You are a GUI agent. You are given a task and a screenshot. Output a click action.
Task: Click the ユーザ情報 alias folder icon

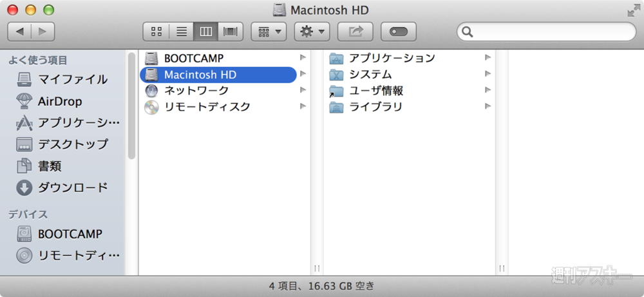coord(336,91)
